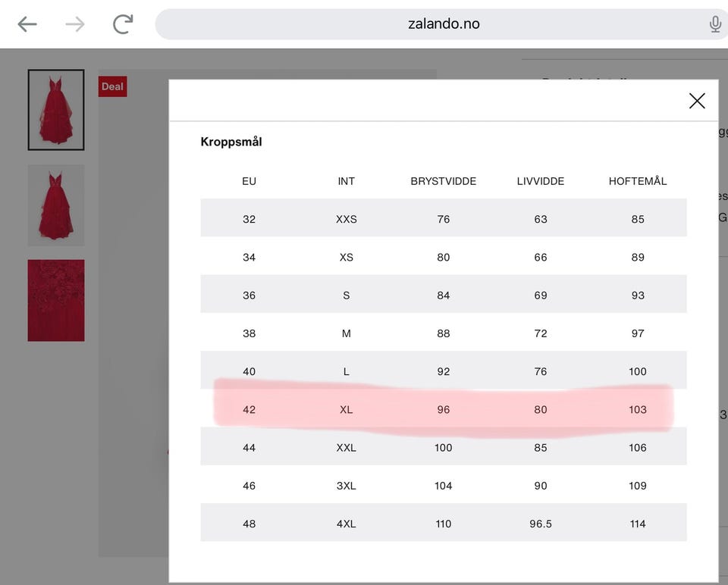Click hip value 106 in XXL row
The height and width of the screenshot is (585, 728).
click(638, 447)
